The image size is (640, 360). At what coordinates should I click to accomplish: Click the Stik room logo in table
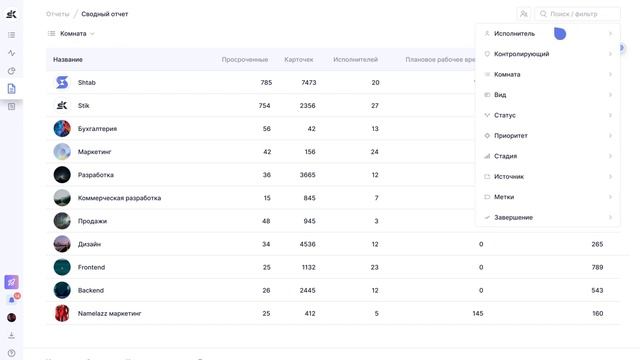pyautogui.click(x=62, y=105)
